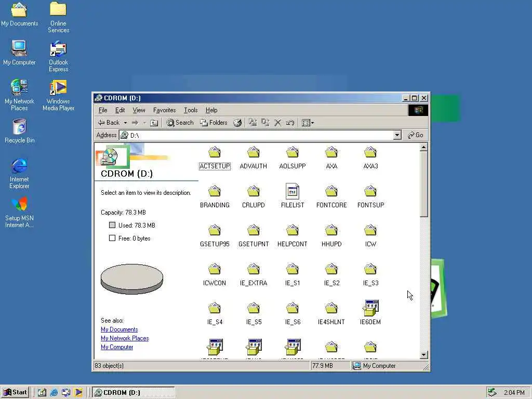Click the IE_S2 folder icon
532x399 pixels.
(x=331, y=270)
